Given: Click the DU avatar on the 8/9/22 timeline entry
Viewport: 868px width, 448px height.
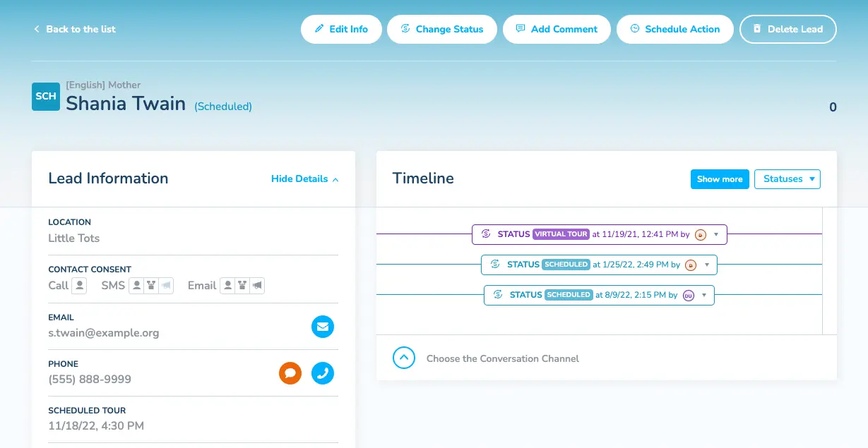Looking at the screenshot, I should [688, 296].
